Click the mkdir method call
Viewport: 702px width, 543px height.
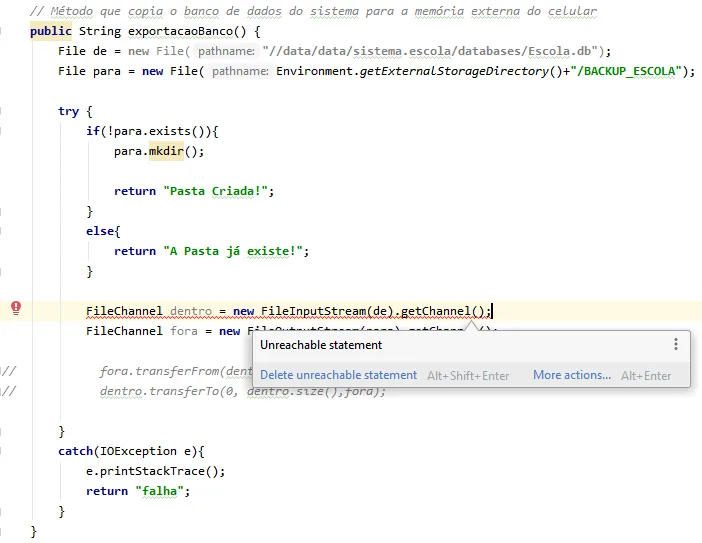(x=167, y=151)
